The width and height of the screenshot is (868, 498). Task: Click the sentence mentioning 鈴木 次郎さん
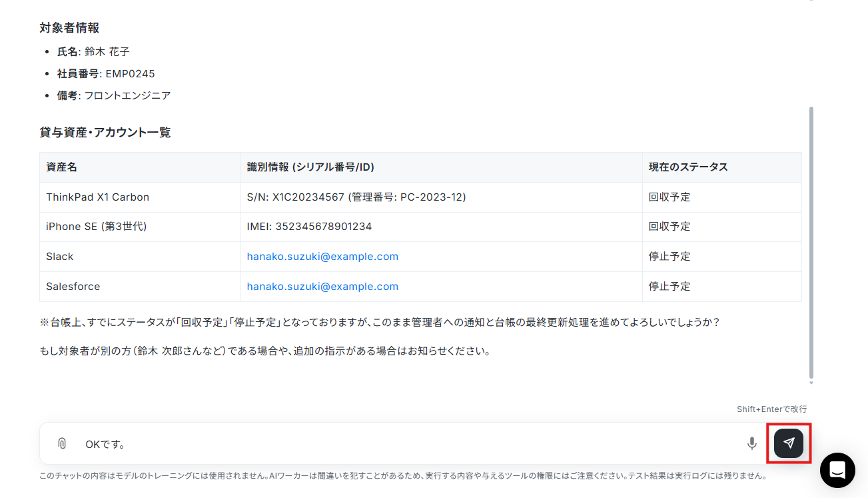(x=265, y=351)
